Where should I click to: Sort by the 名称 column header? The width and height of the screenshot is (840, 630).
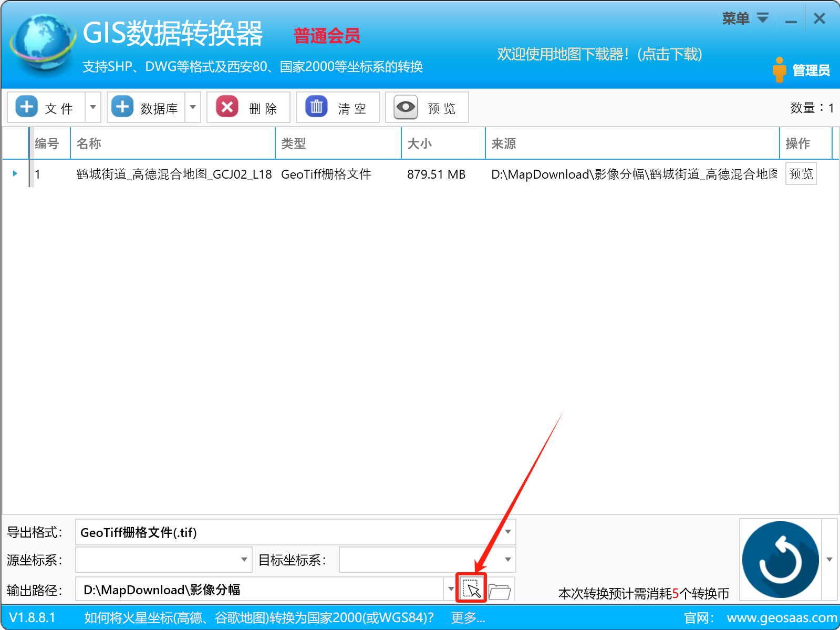point(173,143)
